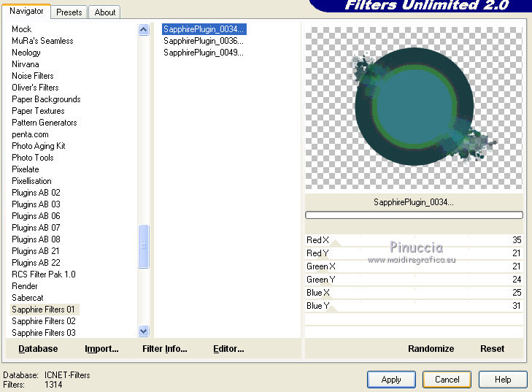Click the filter preview image
This screenshot has height=392, width=532.
tap(414, 108)
